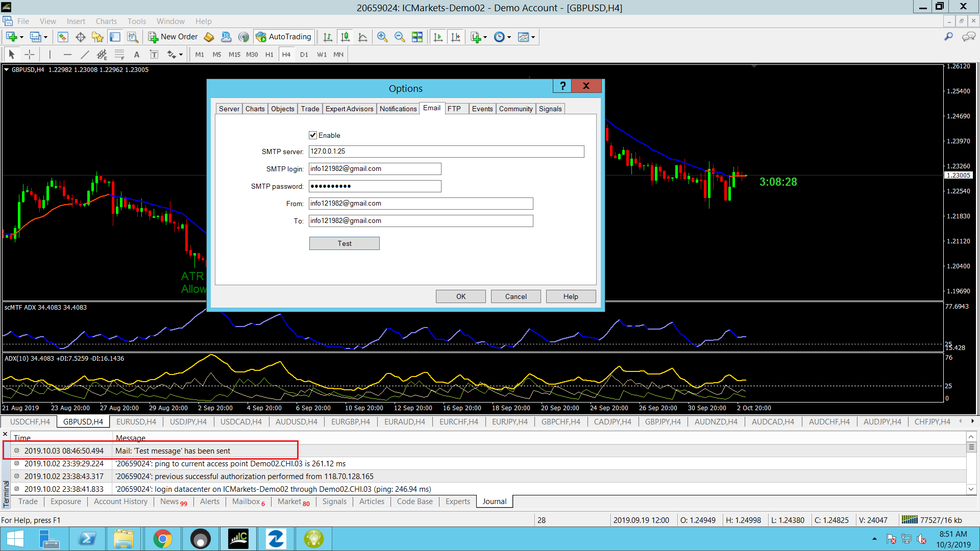Expand the Indicators list dropdown arrow
Screen dimensions: 980x551
(x=485, y=37)
